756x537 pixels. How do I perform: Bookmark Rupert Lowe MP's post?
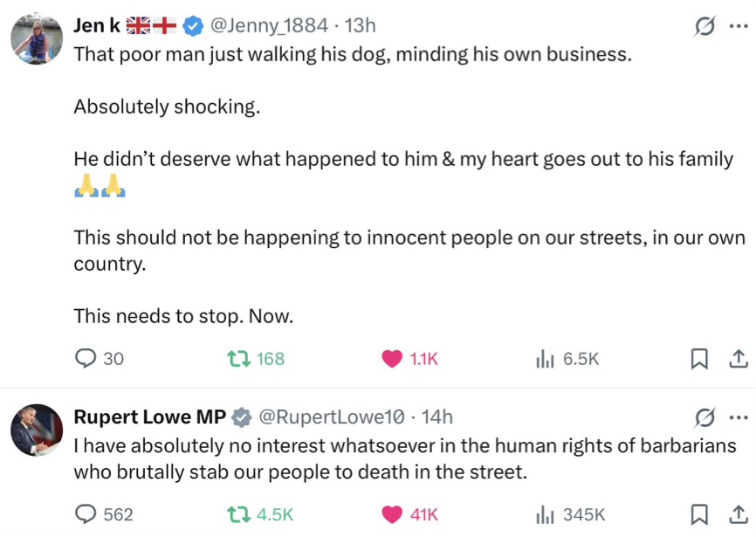699,514
